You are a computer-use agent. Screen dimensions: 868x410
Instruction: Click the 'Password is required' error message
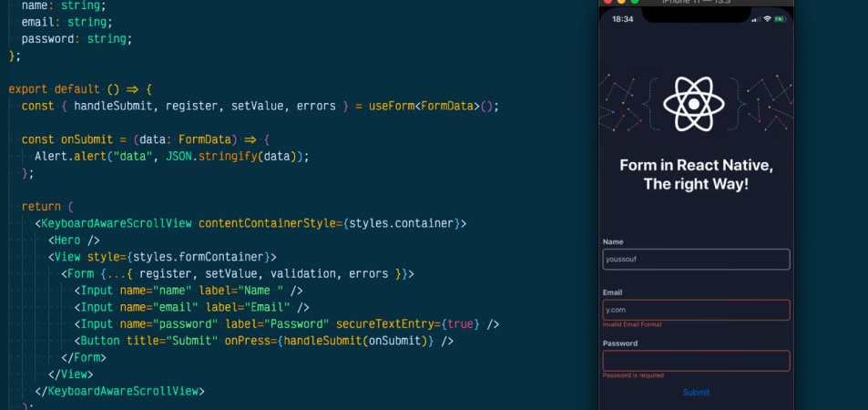[x=633, y=375]
